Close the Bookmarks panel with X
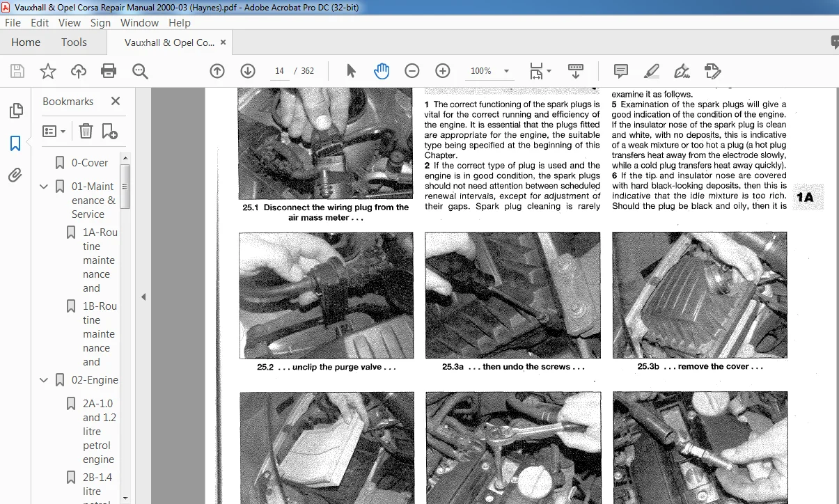This screenshot has width=839, height=504. (116, 101)
